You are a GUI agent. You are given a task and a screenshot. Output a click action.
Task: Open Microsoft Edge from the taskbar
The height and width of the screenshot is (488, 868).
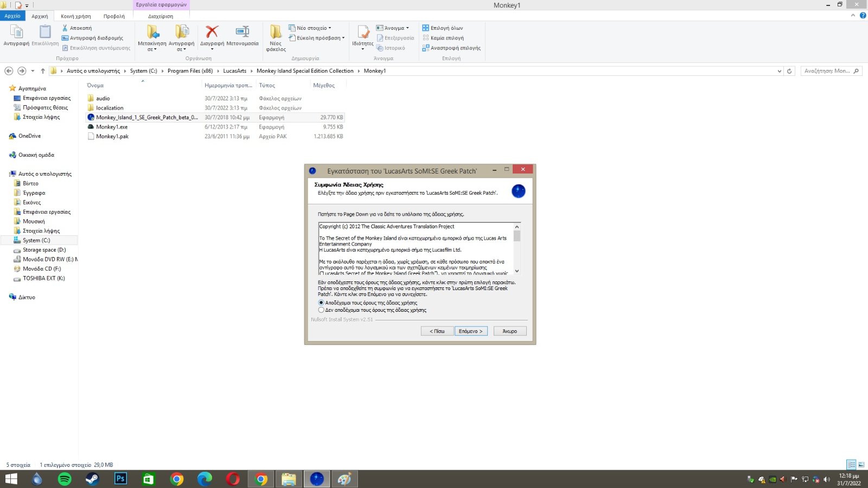pyautogui.click(x=205, y=479)
